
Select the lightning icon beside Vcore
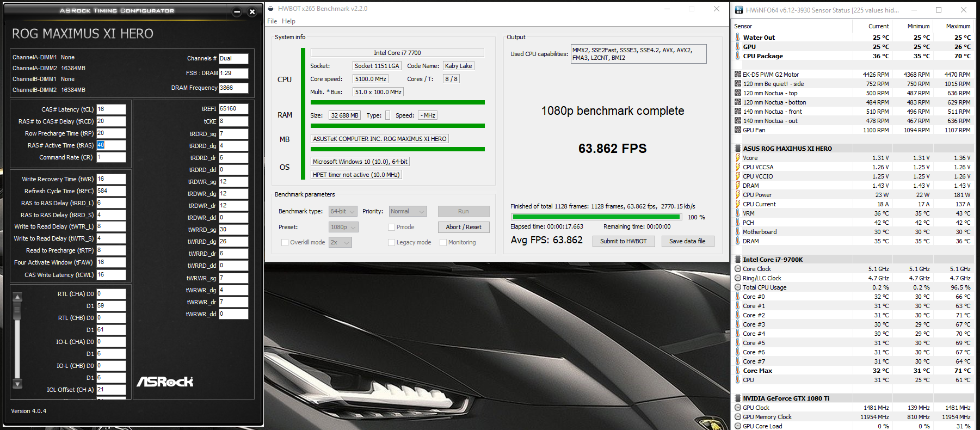pyautogui.click(x=738, y=157)
